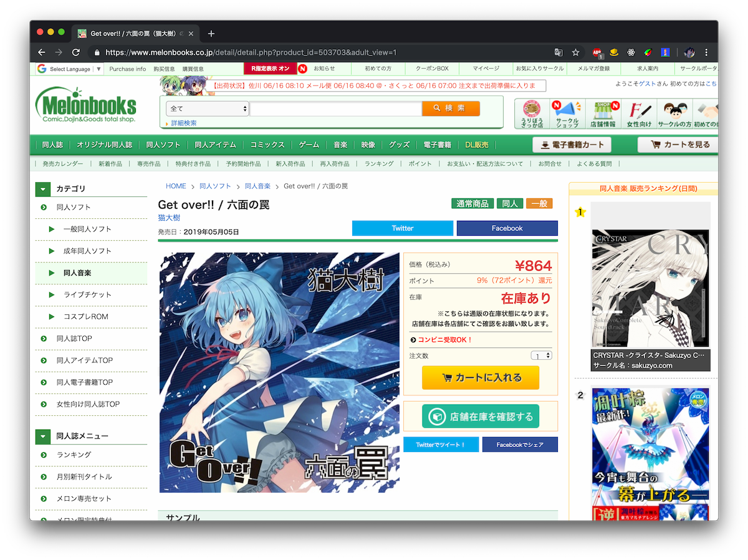The width and height of the screenshot is (748, 560).
Task: Select 音楽 in navigation bar
Action: (x=340, y=145)
